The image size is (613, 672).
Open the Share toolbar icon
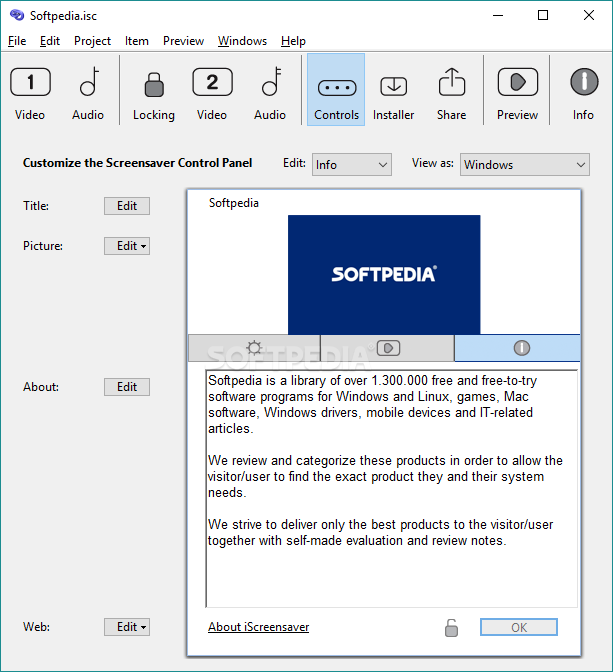pos(451,91)
